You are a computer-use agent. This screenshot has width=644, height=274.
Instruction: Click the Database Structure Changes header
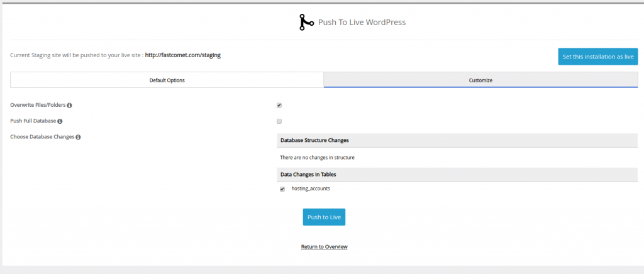tap(314, 140)
